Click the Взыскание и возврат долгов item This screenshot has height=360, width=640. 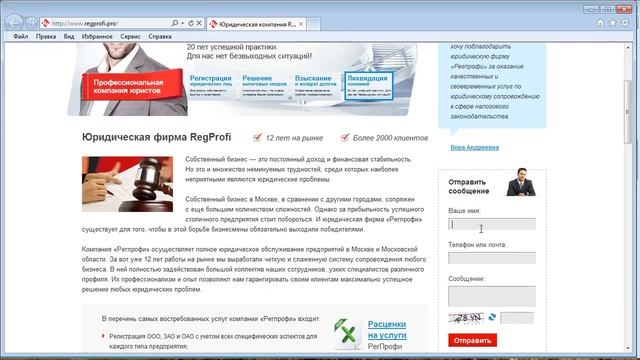coord(316,86)
